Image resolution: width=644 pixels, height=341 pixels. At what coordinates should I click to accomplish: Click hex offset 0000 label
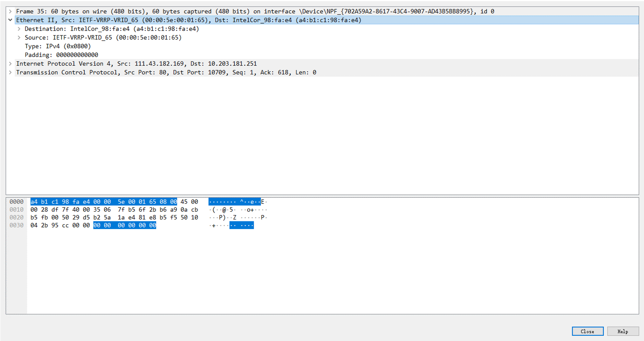pos(16,202)
